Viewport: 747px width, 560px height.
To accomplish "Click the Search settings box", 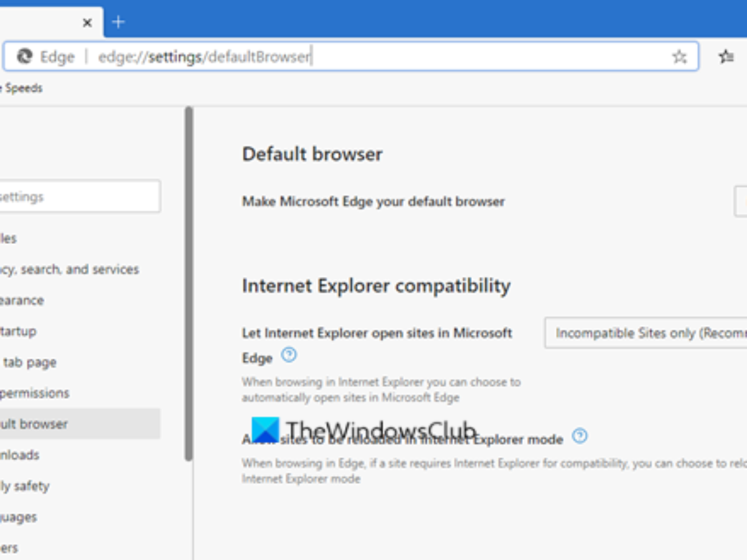I will coord(79,197).
